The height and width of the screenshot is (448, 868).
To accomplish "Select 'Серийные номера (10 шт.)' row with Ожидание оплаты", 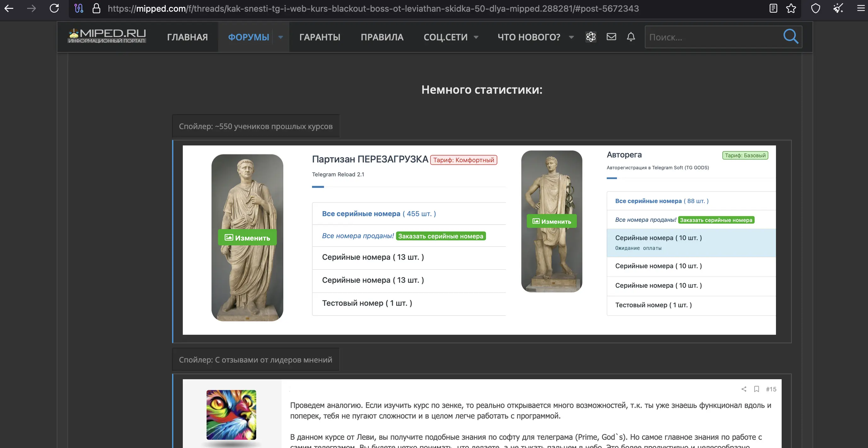I will point(691,243).
